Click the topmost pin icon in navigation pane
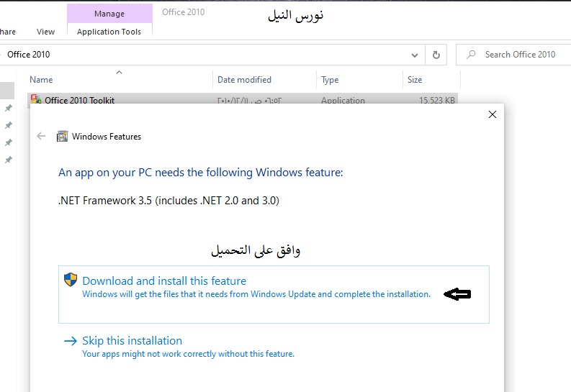Image resolution: width=571 pixels, height=392 pixels. (9, 108)
